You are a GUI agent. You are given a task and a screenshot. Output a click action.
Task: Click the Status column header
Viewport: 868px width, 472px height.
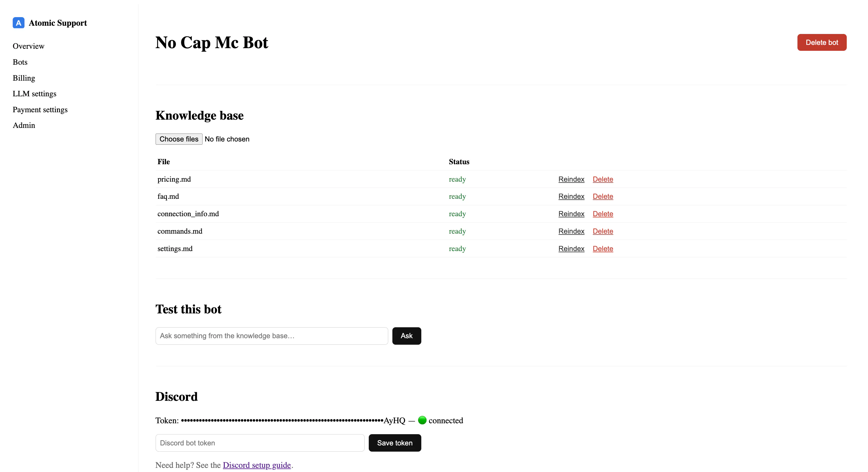tap(459, 162)
